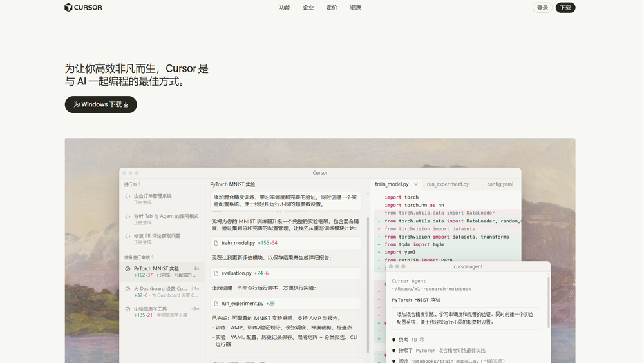This screenshot has height=363, width=644.
Task: Open run_experiment.py +29 file chip
Action: [x=285, y=304]
